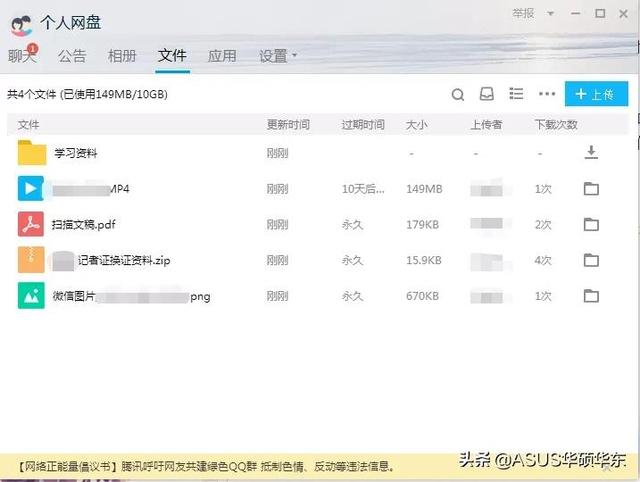Open the three-dot more options menu
Screen dimensions: 640x482
546,95
